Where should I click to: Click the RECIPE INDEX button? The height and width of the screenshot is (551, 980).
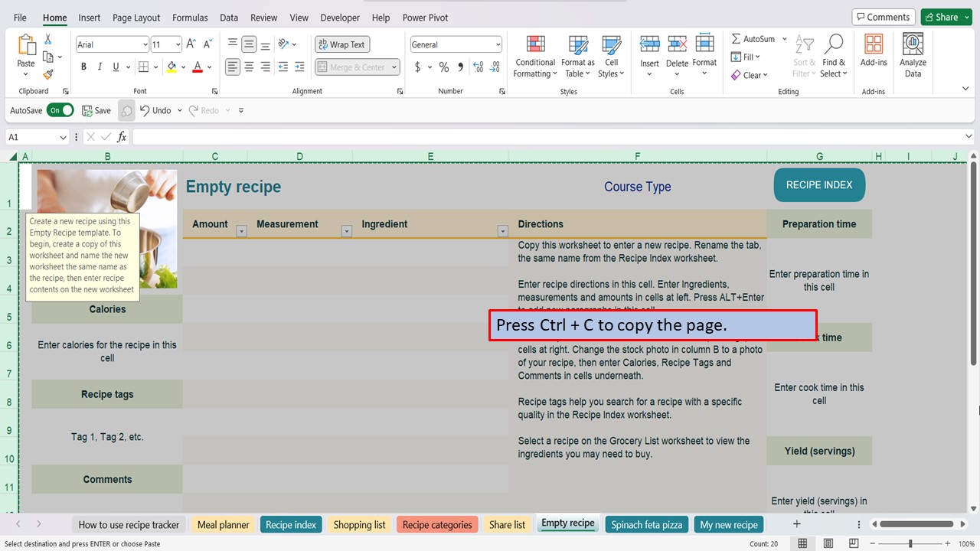pos(819,184)
